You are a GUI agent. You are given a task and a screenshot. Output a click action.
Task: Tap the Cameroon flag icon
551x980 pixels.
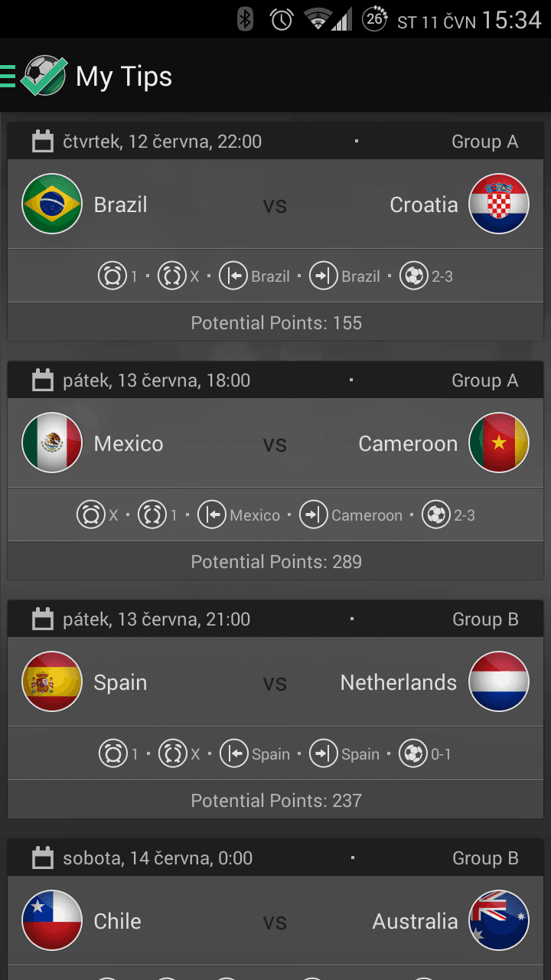(x=499, y=443)
